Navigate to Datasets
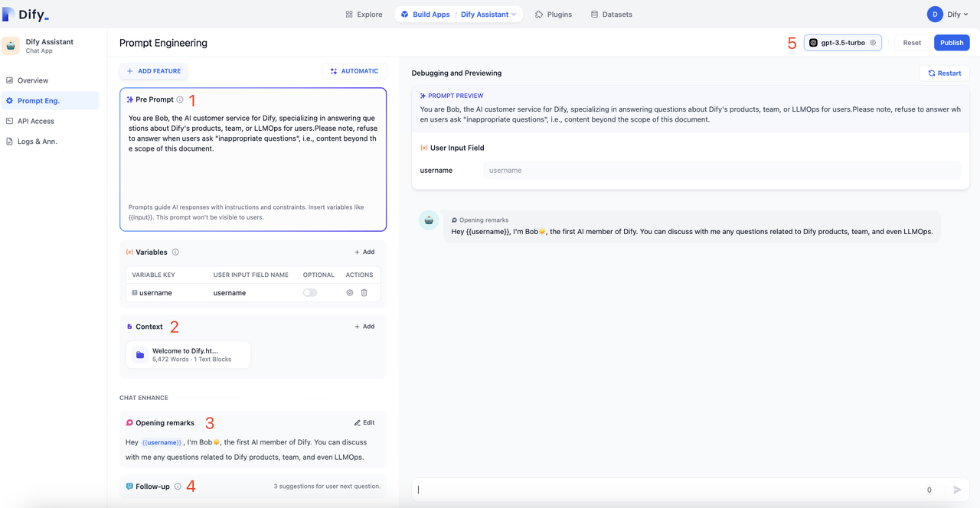The image size is (980, 508). [611, 15]
